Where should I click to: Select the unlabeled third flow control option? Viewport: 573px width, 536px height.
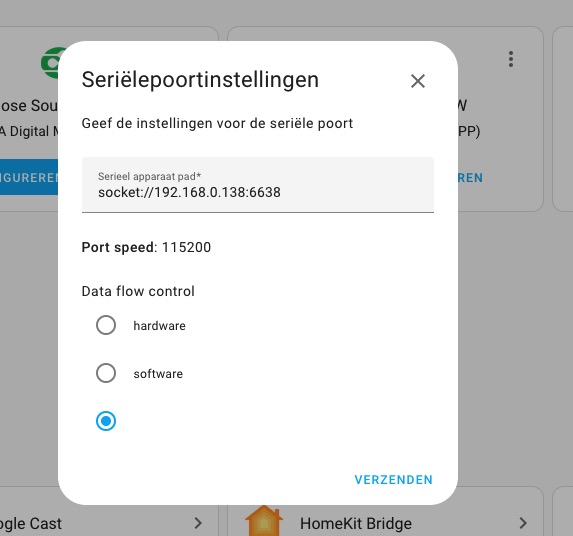pos(106,421)
